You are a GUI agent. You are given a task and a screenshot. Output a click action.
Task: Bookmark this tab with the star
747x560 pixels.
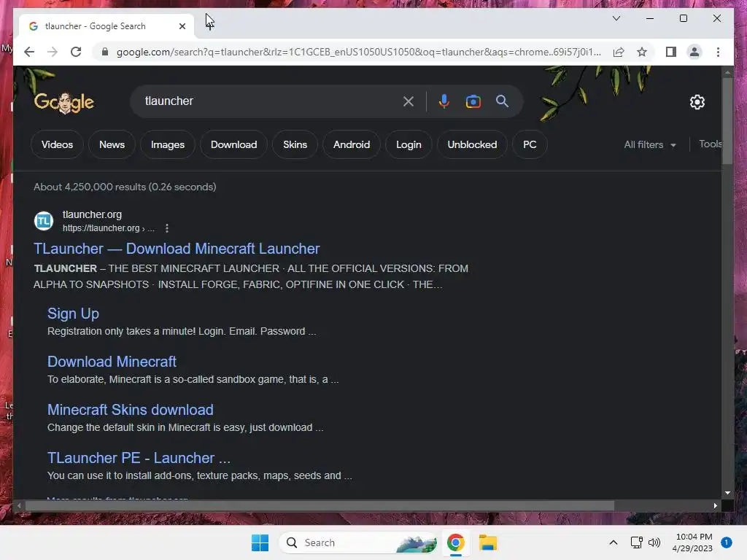642,52
